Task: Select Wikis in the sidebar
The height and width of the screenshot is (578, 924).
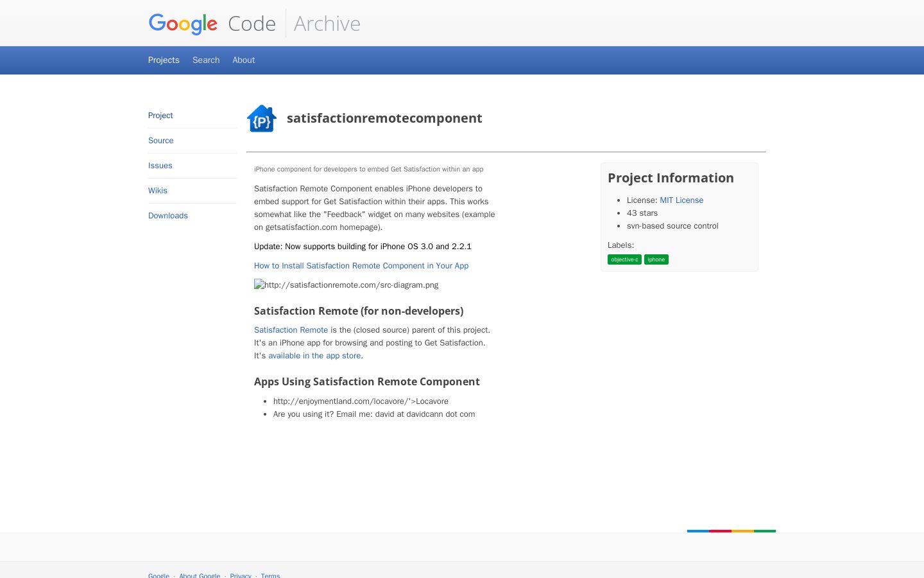Action: click(158, 191)
